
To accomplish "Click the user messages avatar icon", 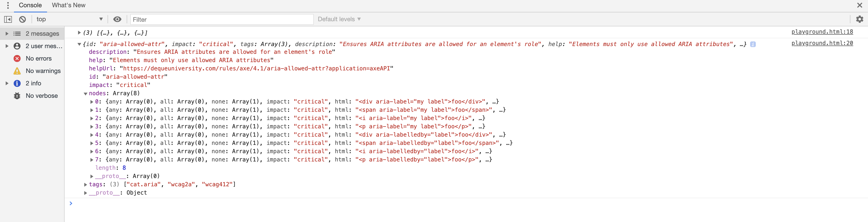I will point(17,46).
